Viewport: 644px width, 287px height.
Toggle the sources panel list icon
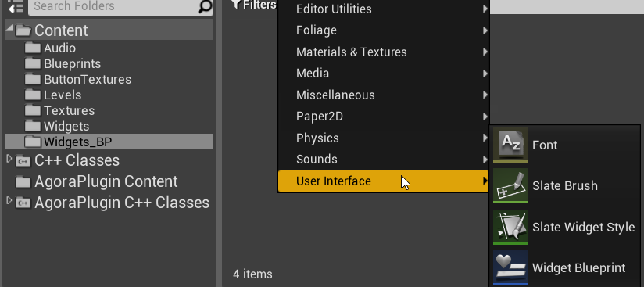click(x=16, y=6)
